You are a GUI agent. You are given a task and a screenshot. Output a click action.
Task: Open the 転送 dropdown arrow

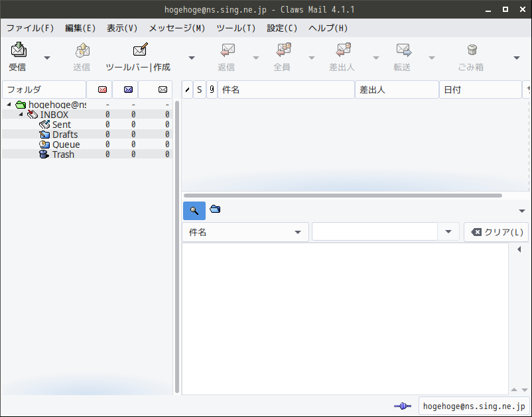click(432, 58)
